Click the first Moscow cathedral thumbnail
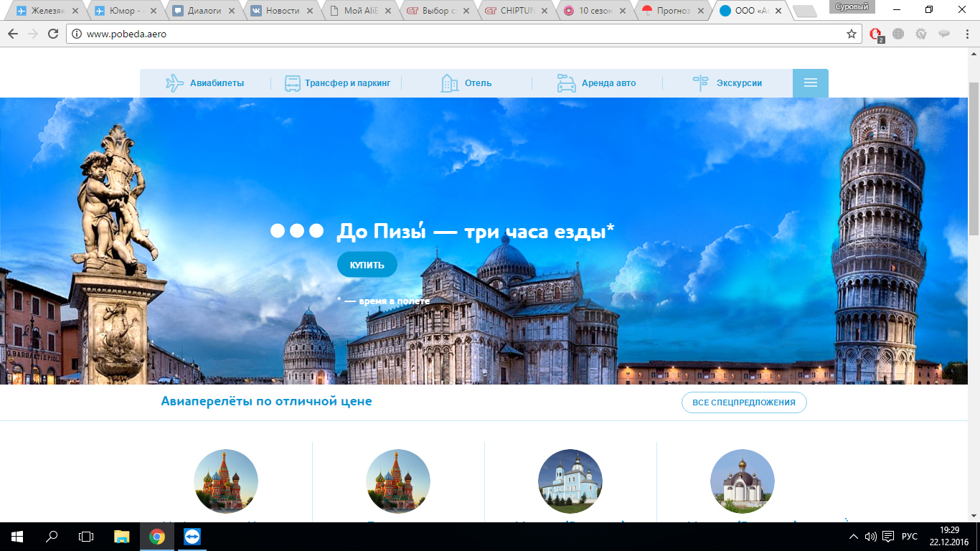The width and height of the screenshot is (980, 551). click(226, 481)
